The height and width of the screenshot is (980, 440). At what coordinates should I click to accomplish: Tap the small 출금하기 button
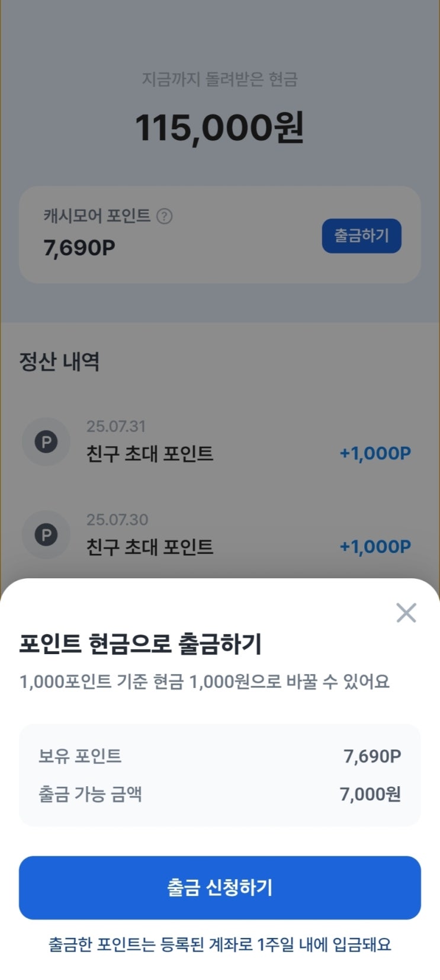pos(361,236)
